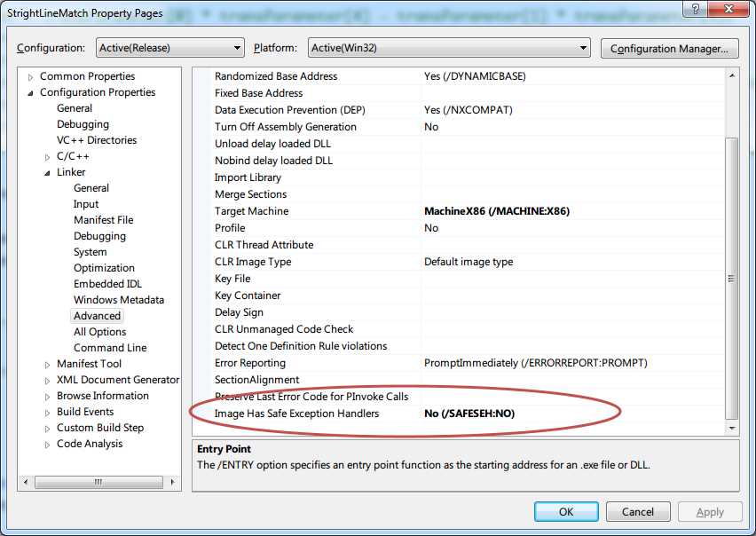Screen dimensions: 756x536
Task: Click PromptImmediately (/ERRORREPORT:PROMPT) value
Action: pos(535,363)
